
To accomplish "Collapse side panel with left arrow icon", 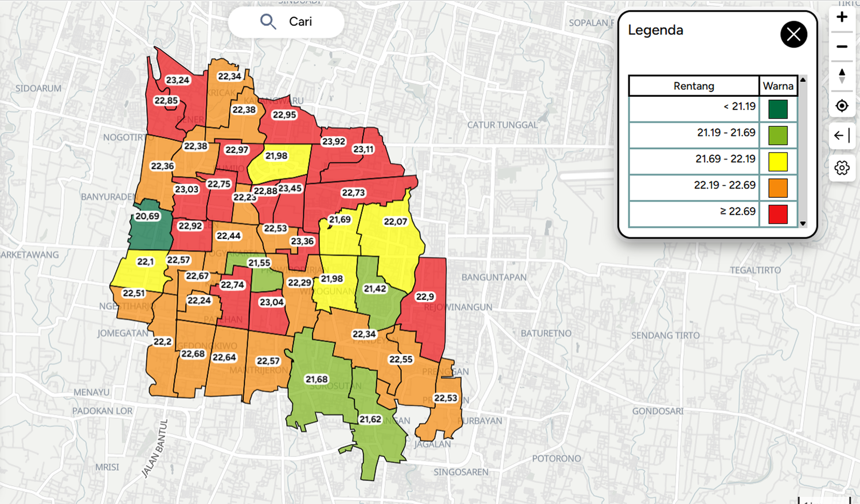I will (842, 136).
